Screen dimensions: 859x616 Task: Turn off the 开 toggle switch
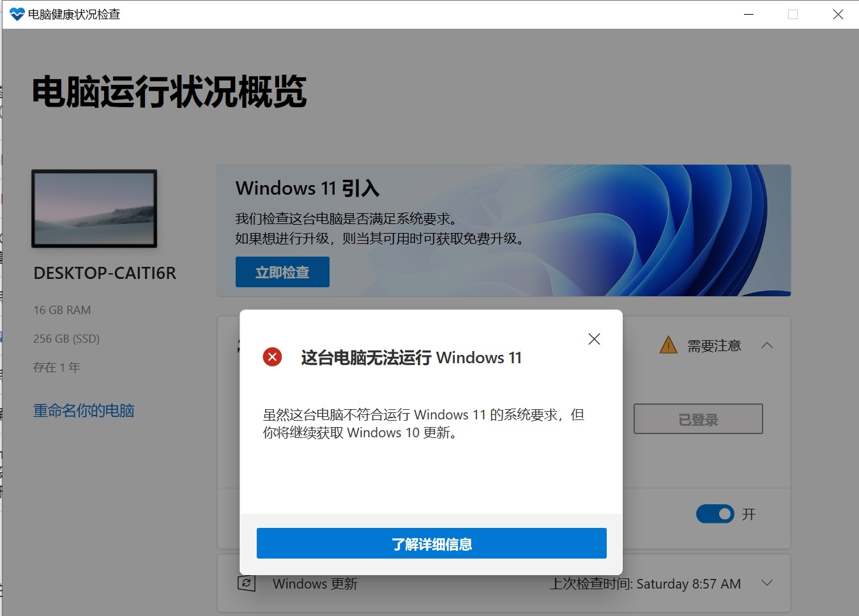(x=715, y=514)
